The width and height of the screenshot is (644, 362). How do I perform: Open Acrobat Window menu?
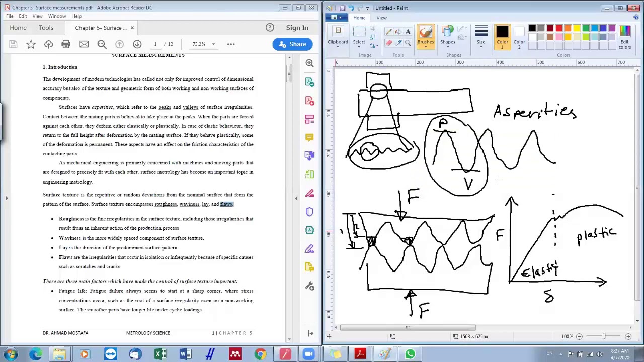[x=57, y=16]
